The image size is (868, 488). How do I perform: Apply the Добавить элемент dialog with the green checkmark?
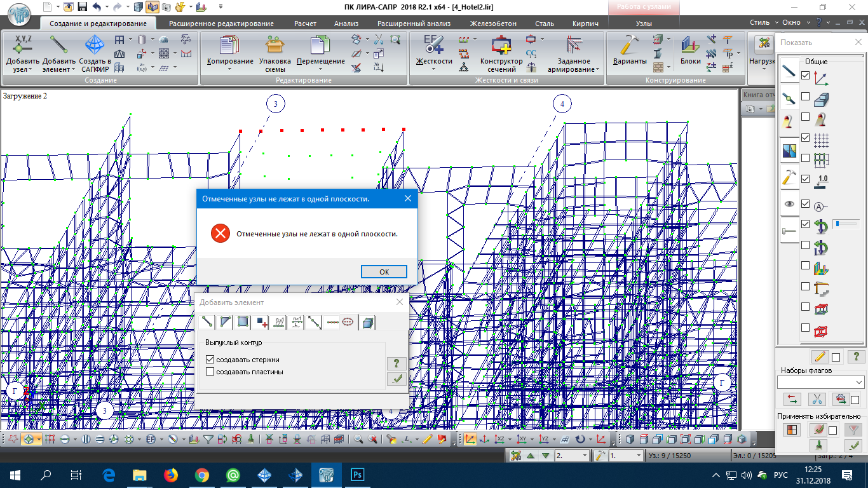click(396, 379)
